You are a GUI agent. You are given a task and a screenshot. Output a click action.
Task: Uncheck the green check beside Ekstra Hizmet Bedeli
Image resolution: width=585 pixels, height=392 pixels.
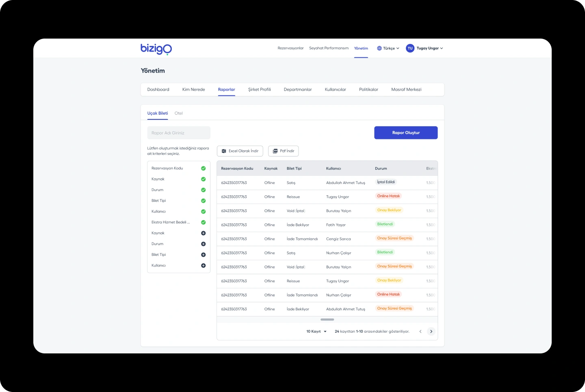(204, 222)
